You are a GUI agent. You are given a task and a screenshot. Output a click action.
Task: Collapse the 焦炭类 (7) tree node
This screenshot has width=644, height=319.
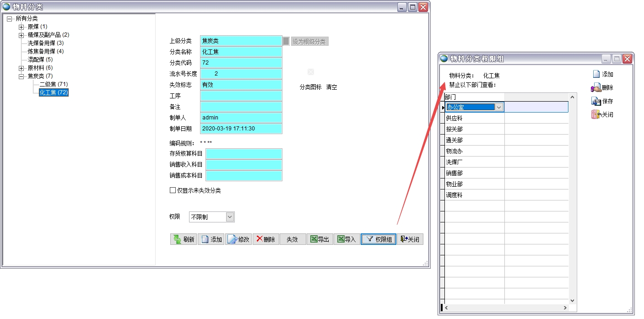point(21,76)
